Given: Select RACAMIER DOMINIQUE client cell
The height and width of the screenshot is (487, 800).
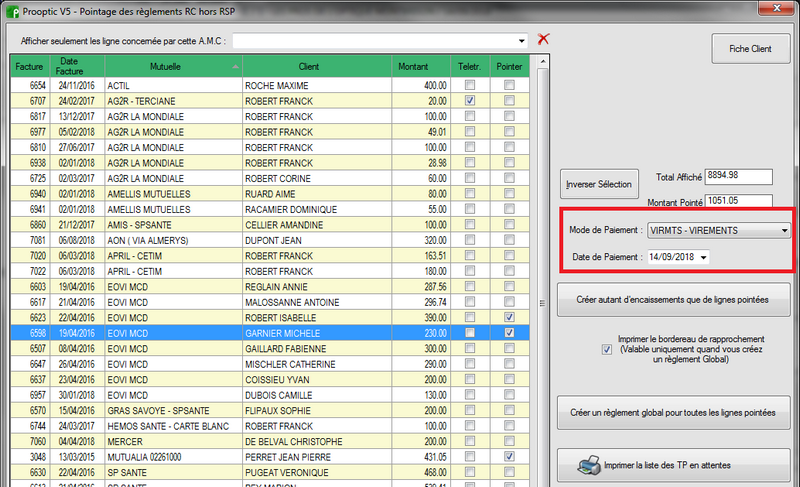Looking at the screenshot, I should point(317,209).
